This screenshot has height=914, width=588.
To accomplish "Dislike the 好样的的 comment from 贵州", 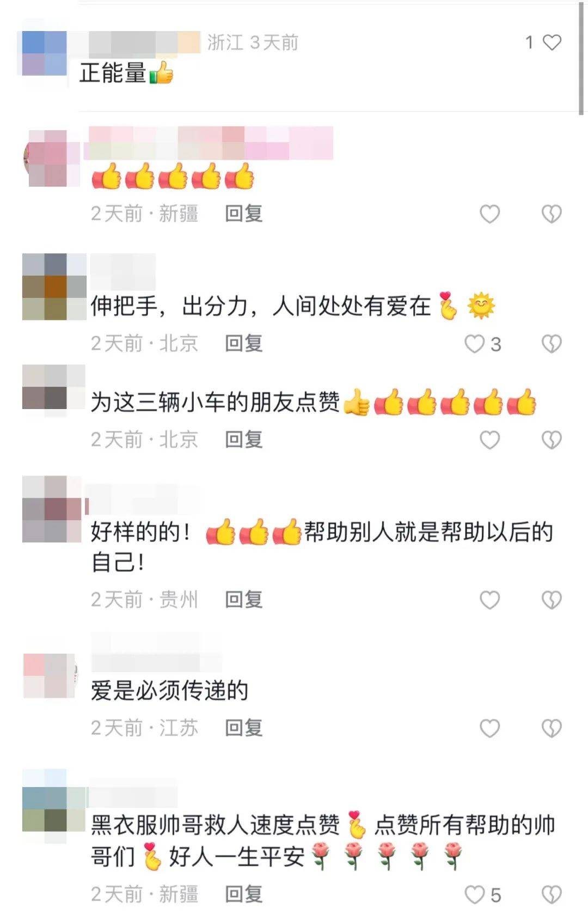I will [x=552, y=600].
